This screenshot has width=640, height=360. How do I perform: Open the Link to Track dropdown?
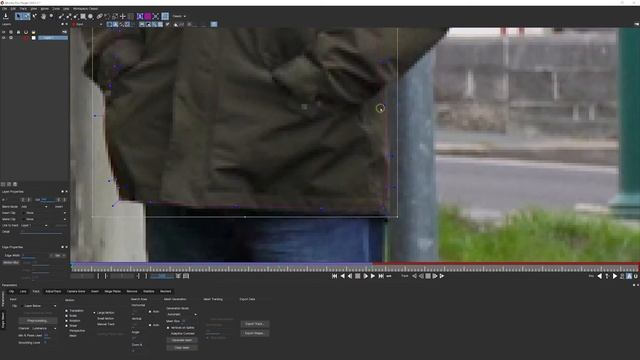34,225
